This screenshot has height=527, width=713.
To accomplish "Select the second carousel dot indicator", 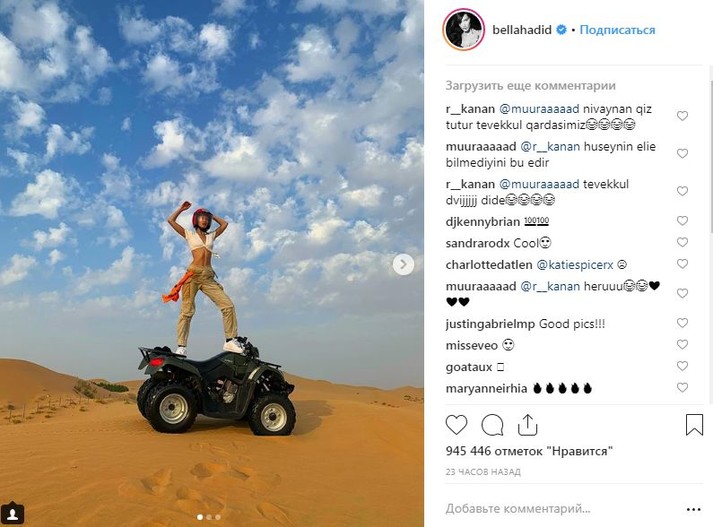I will click(x=209, y=517).
